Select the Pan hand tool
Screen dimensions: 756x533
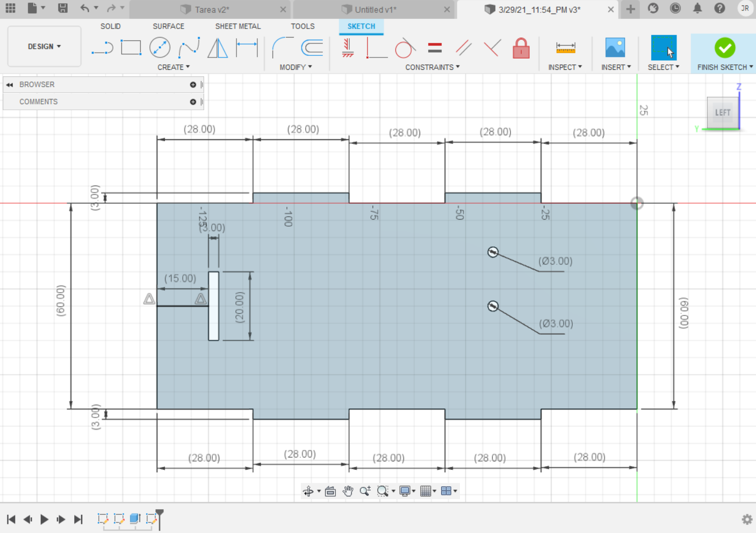coord(348,491)
